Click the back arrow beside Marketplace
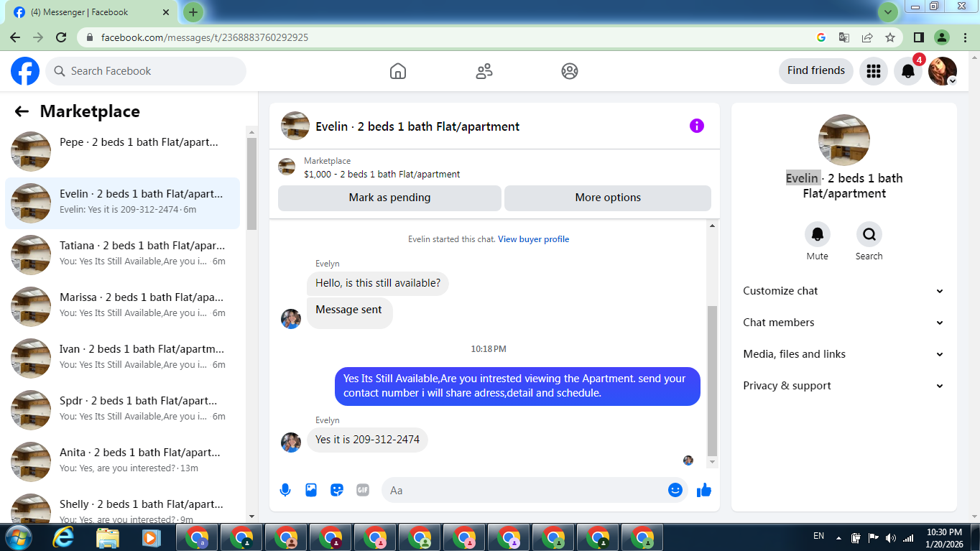Viewport: 980px width, 551px height. [22, 111]
